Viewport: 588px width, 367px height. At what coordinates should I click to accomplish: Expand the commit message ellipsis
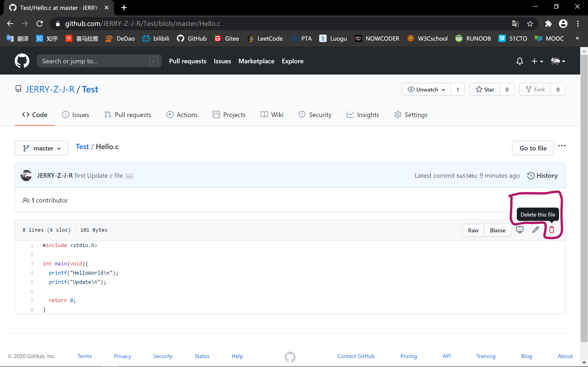[x=129, y=176]
